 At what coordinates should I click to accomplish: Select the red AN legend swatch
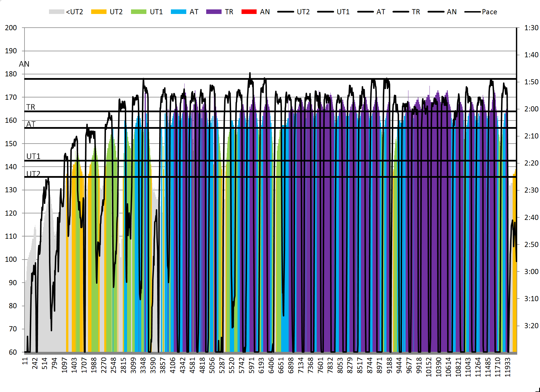coord(249,12)
